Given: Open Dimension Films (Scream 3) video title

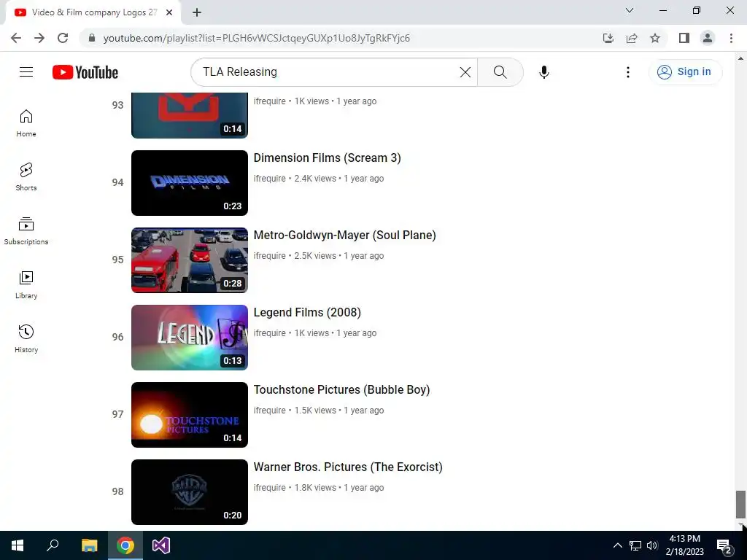Looking at the screenshot, I should pyautogui.click(x=328, y=157).
